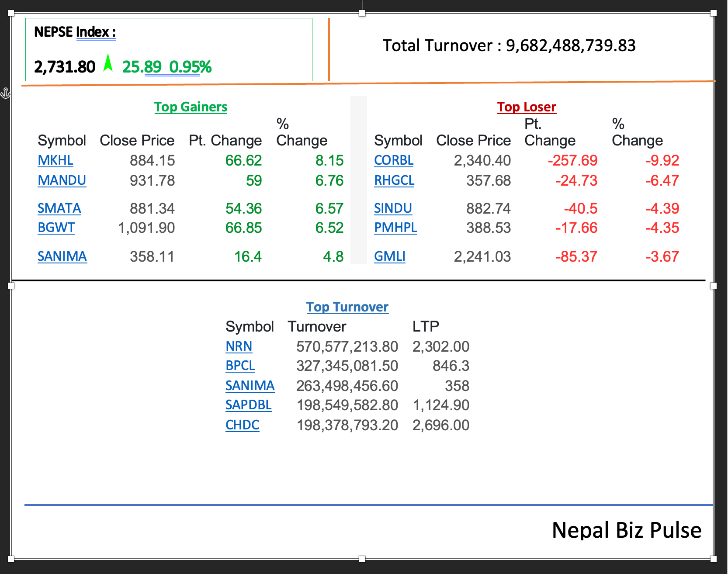Screen dimensions: 728x574
Task: Open the SINDU stock link
Action: pyautogui.click(x=392, y=208)
